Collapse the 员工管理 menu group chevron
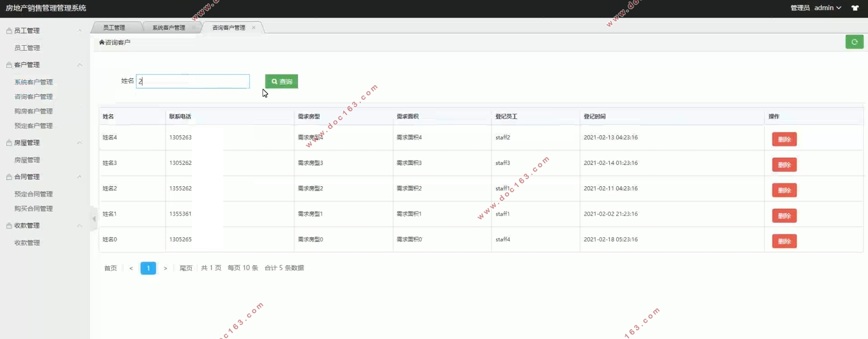Image resolution: width=868 pixels, height=339 pixels. [x=79, y=31]
